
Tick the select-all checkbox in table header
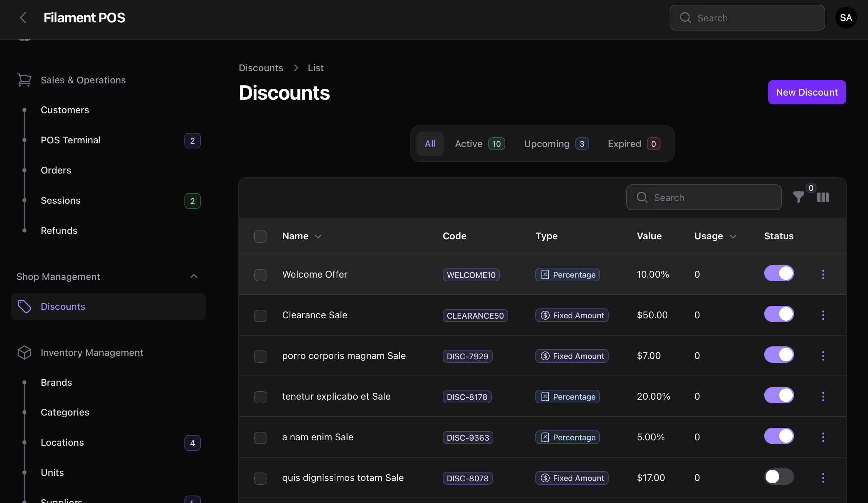pos(260,237)
